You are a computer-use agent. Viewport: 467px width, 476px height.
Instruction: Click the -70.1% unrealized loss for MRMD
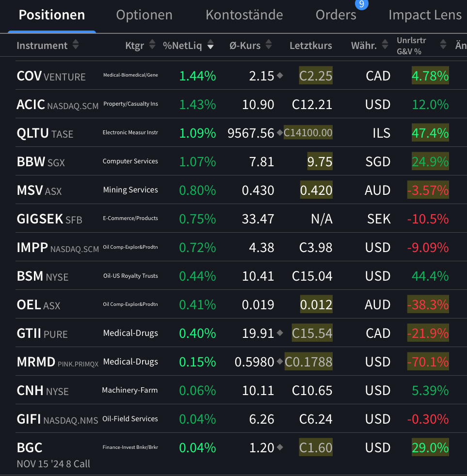428,361
